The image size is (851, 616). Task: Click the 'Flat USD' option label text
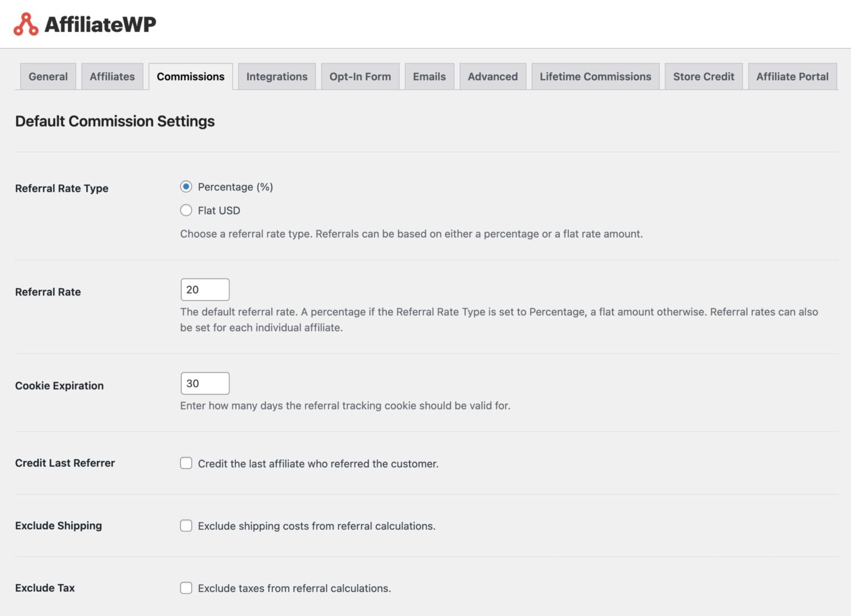click(x=219, y=210)
